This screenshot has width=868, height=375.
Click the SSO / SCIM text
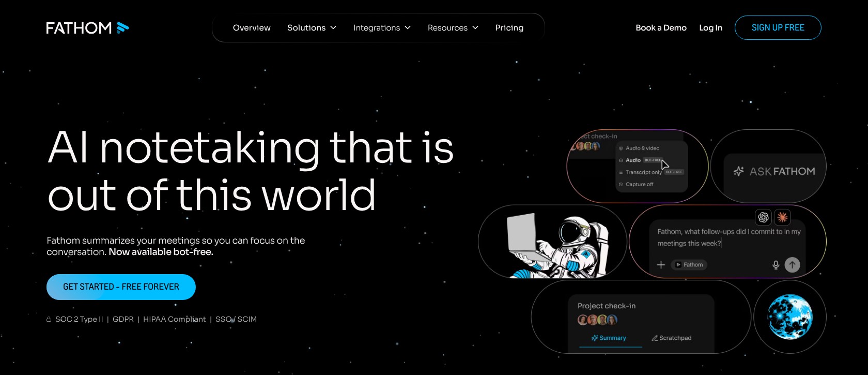236,320
